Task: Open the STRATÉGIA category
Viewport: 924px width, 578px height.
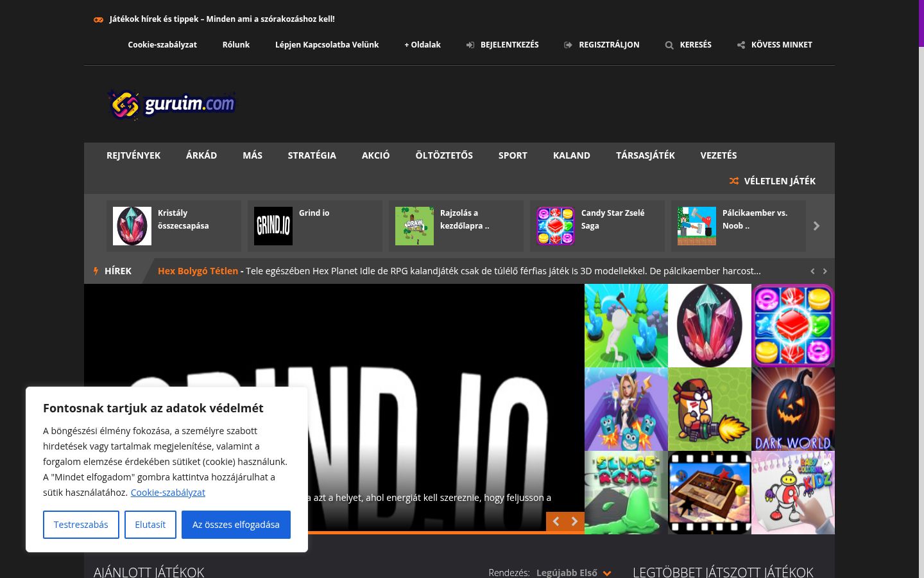Action: pyautogui.click(x=312, y=155)
